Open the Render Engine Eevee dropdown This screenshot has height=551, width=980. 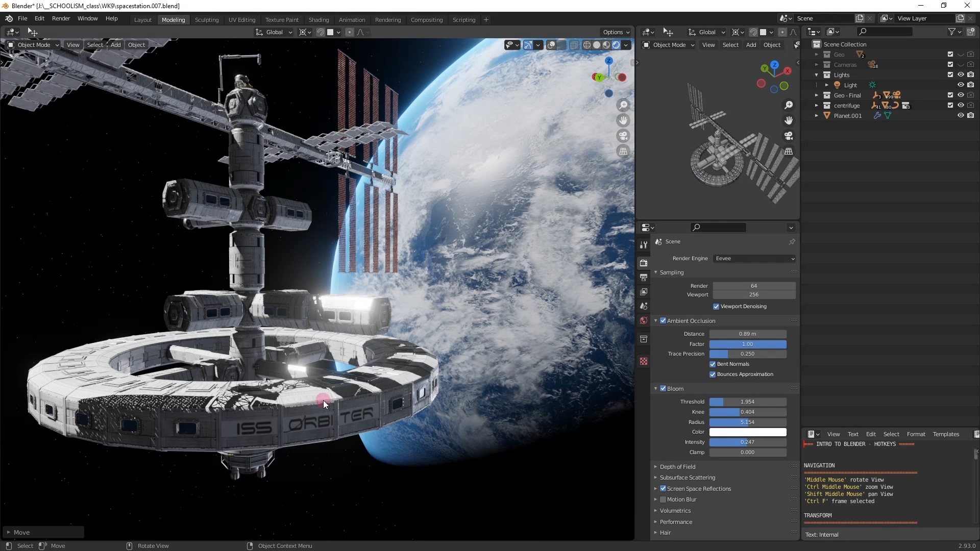click(754, 259)
